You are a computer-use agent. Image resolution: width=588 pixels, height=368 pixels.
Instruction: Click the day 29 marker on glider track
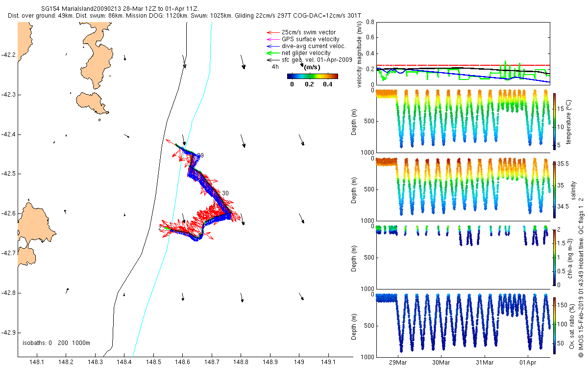[200, 155]
